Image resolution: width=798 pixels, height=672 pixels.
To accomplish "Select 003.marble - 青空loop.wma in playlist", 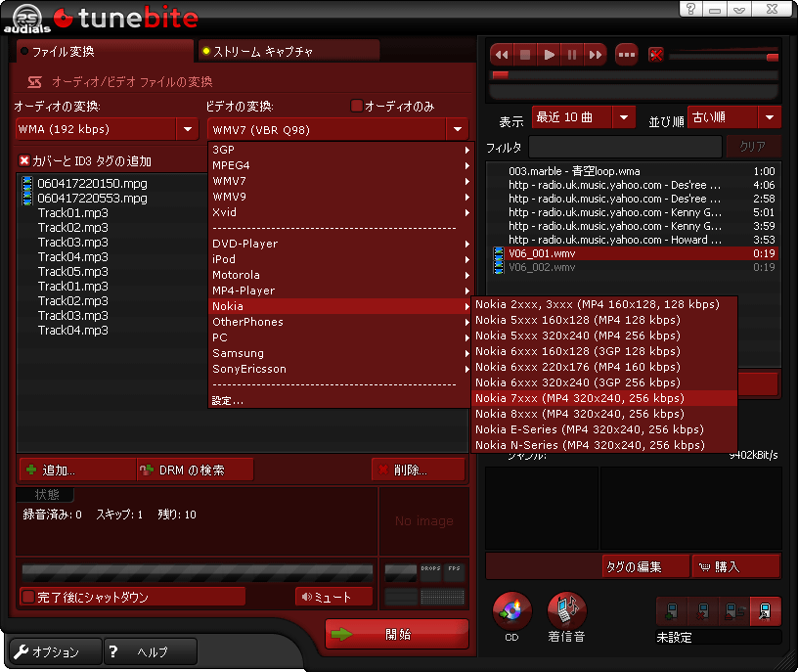I will 634,171.
